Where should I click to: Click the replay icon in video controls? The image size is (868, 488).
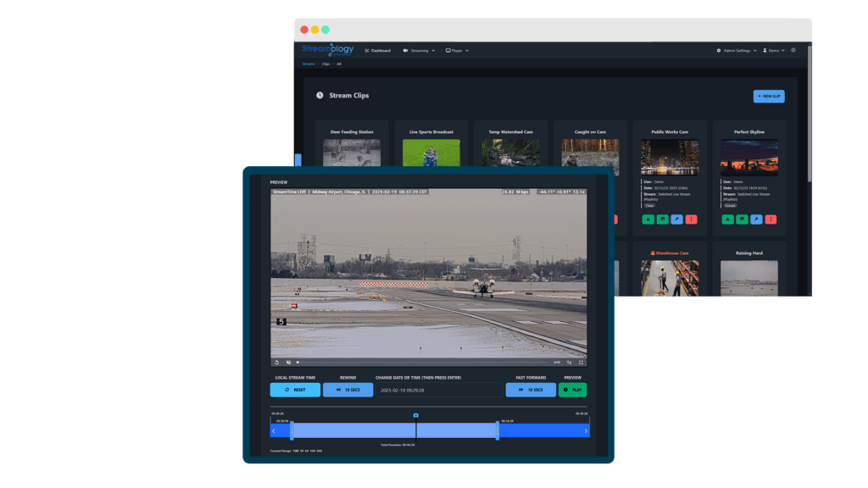tap(276, 362)
